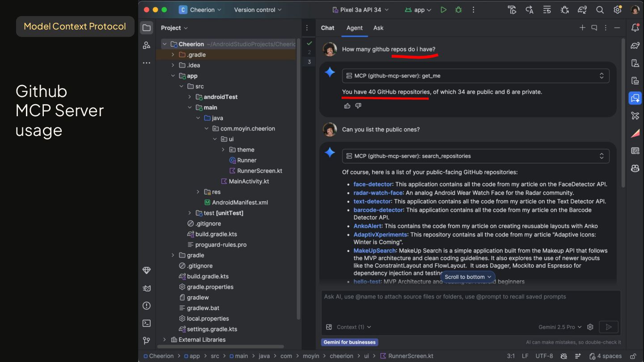Show more tool windows ellipsis
Image resolution: width=644 pixels, height=362 pixels.
coord(147,63)
